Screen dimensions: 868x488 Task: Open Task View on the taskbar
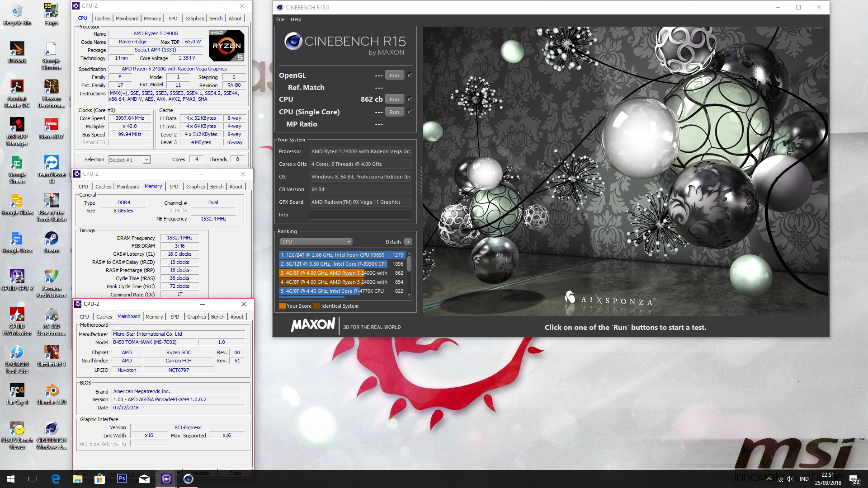click(33, 479)
